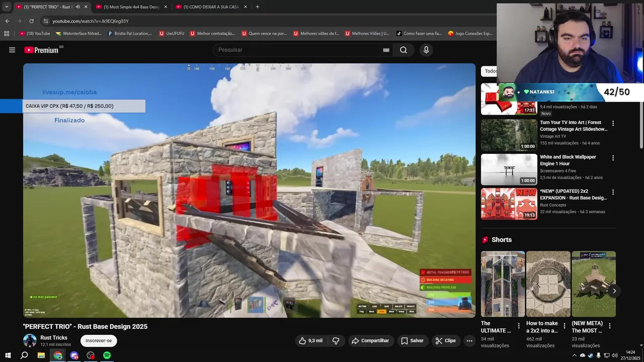Open Spotify from the taskbar

tap(107, 355)
